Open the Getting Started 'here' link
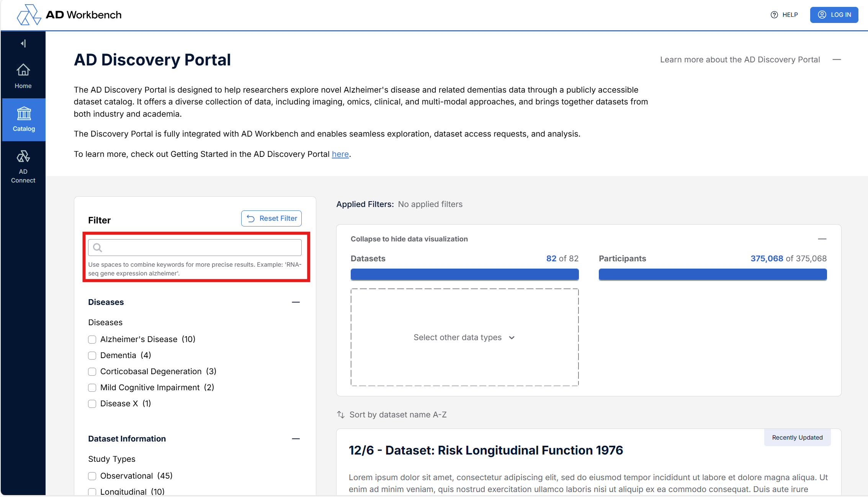Screen dimensions: 868x497 point(340,154)
